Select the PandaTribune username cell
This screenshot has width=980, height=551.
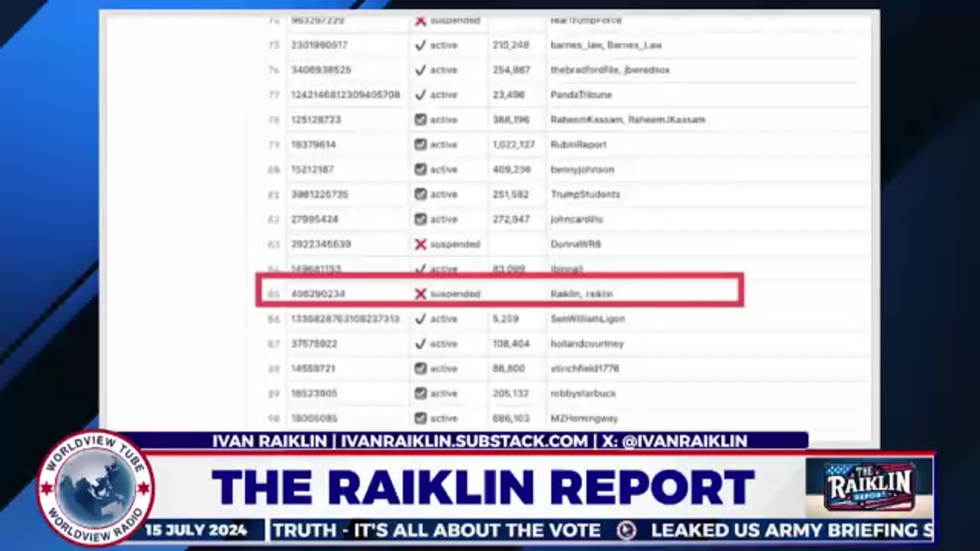(x=581, y=95)
